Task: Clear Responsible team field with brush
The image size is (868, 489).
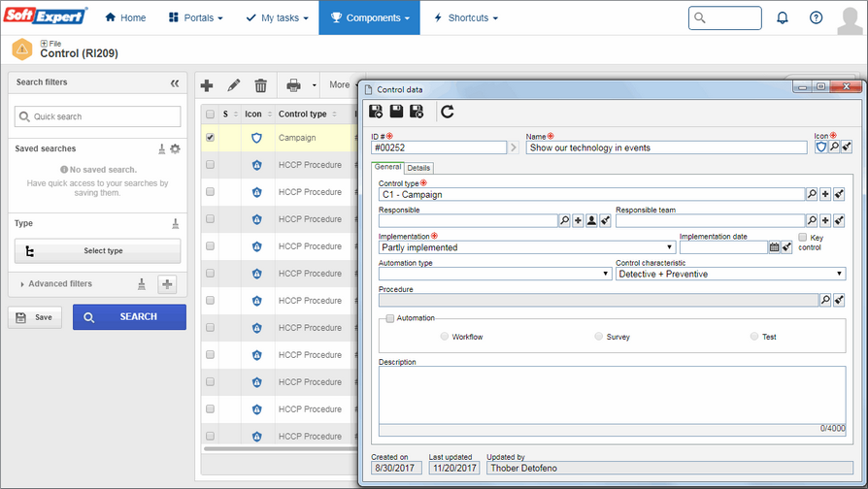Action: coord(839,220)
